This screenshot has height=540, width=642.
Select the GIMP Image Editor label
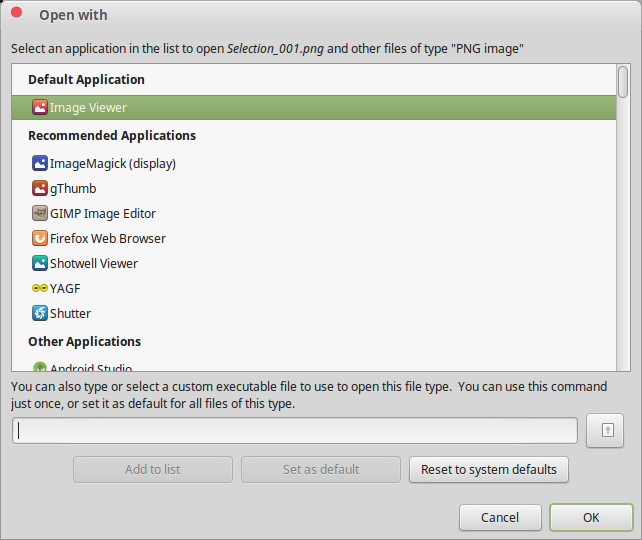click(103, 214)
